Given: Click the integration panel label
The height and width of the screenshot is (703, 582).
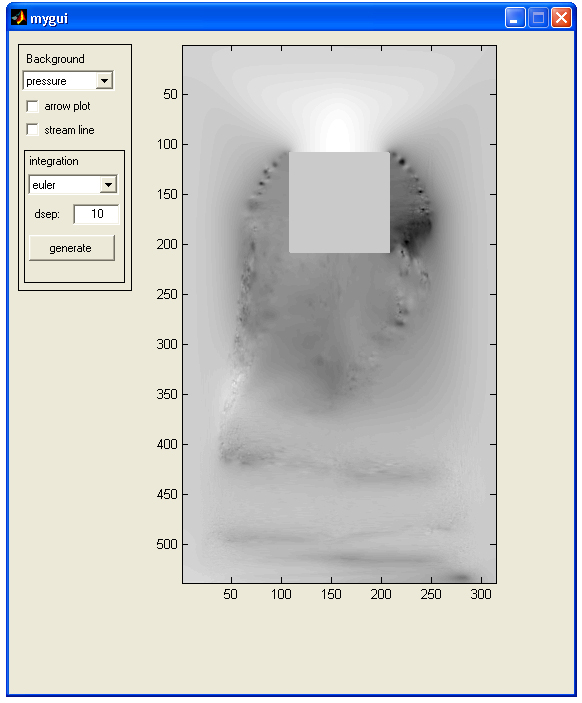Looking at the screenshot, I should click(54, 161).
